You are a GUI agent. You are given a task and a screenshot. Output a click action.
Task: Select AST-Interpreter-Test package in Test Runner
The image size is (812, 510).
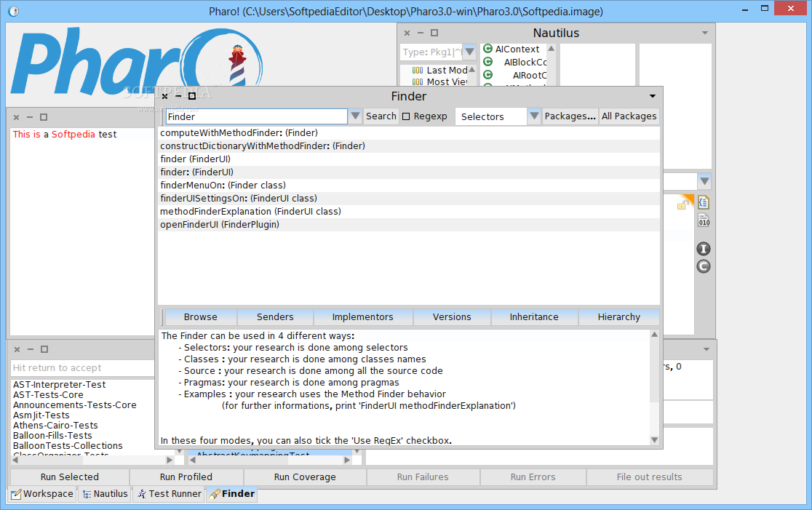point(60,385)
